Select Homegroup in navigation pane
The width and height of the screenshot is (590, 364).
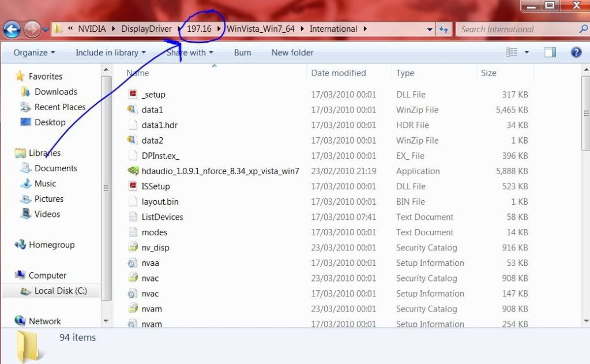[51, 245]
